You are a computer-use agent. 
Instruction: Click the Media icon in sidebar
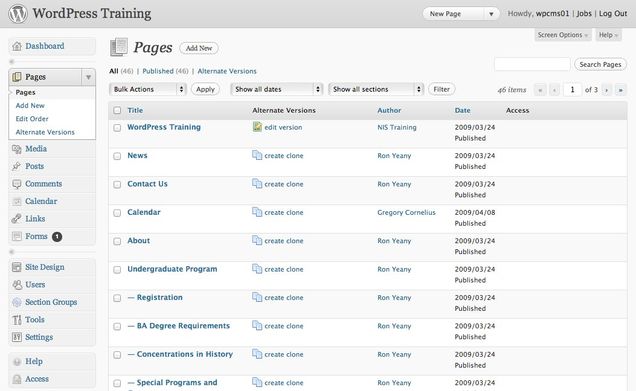pos(17,149)
